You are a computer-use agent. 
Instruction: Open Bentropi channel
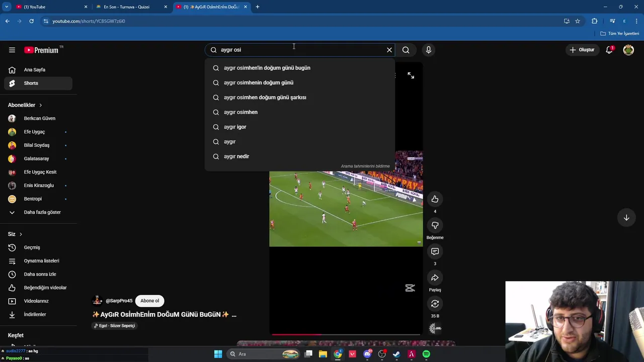coord(38,199)
